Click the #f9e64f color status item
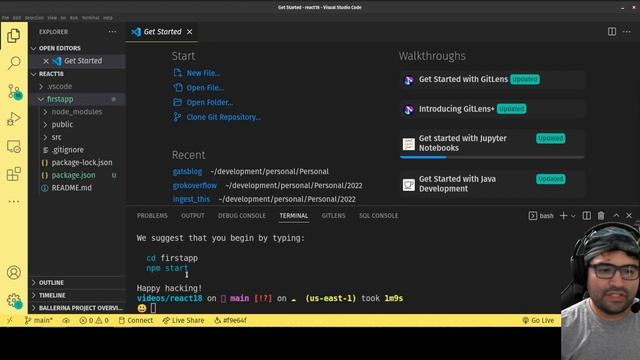The image size is (640, 360). pos(230,320)
